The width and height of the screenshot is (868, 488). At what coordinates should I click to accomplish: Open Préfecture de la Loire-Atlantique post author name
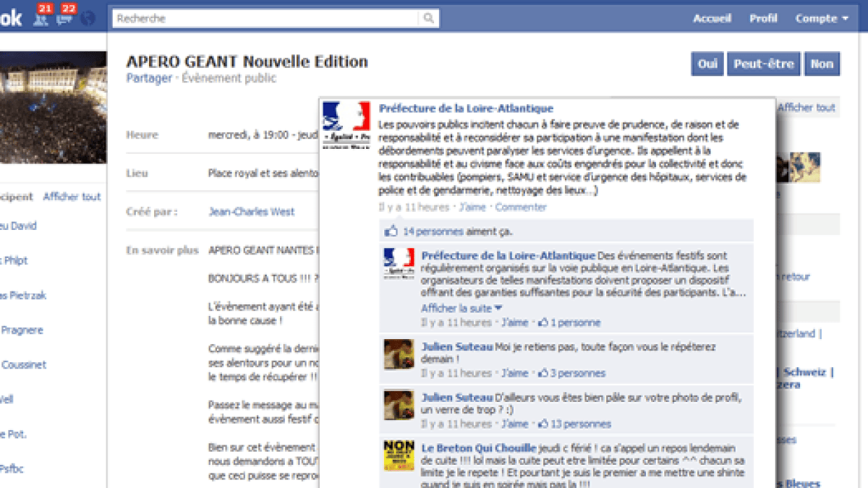466,108
